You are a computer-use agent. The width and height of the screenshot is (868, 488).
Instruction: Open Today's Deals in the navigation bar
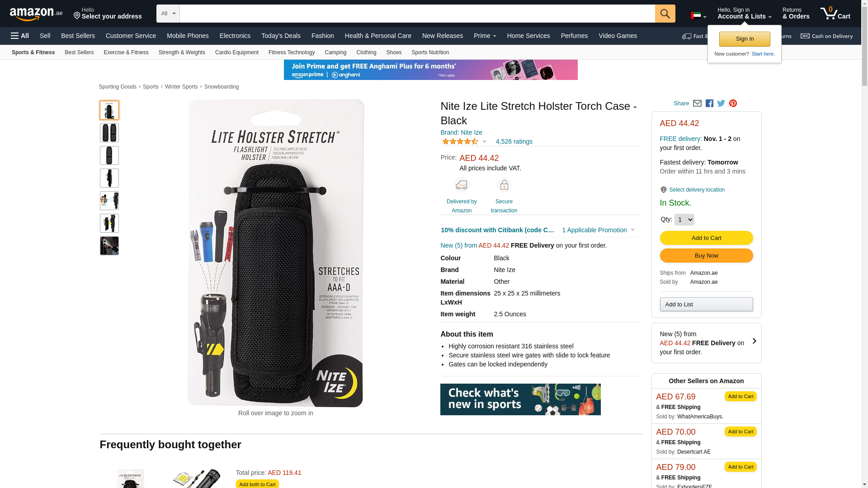(281, 36)
